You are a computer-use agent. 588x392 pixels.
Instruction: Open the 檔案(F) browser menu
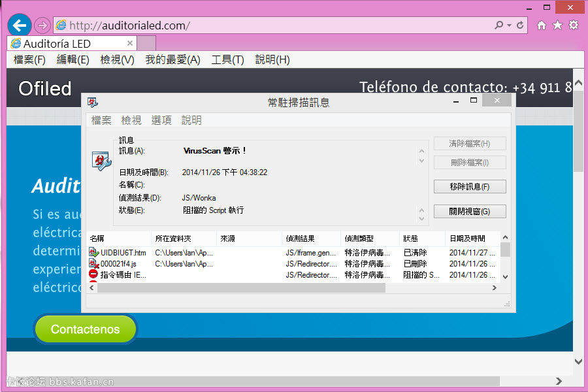click(29, 59)
